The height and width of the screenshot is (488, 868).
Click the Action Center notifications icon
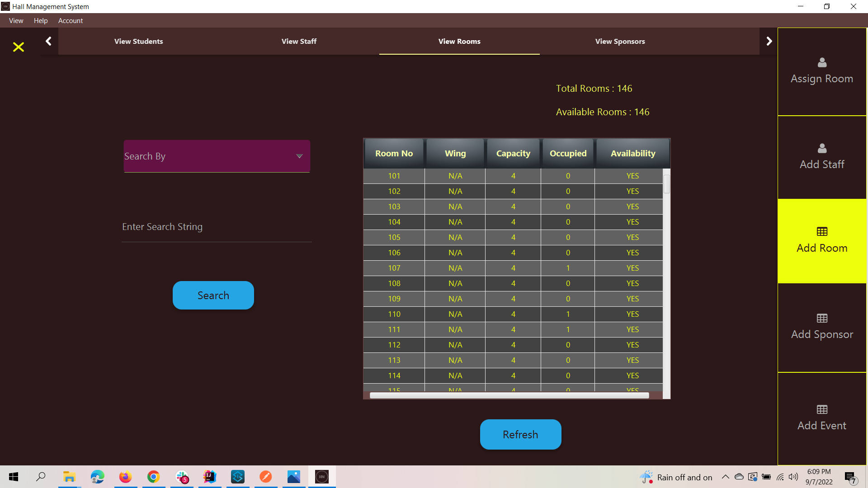click(850, 477)
